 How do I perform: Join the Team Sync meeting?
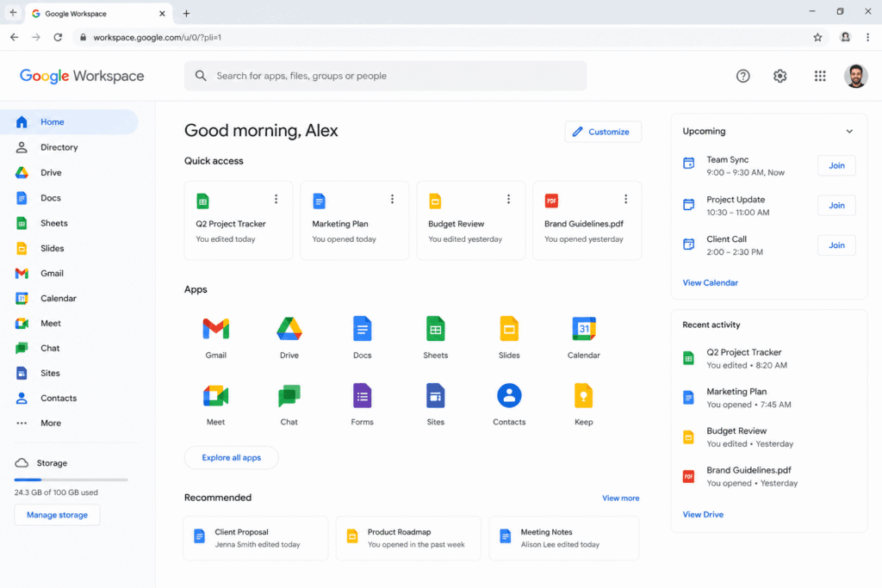[x=836, y=165]
